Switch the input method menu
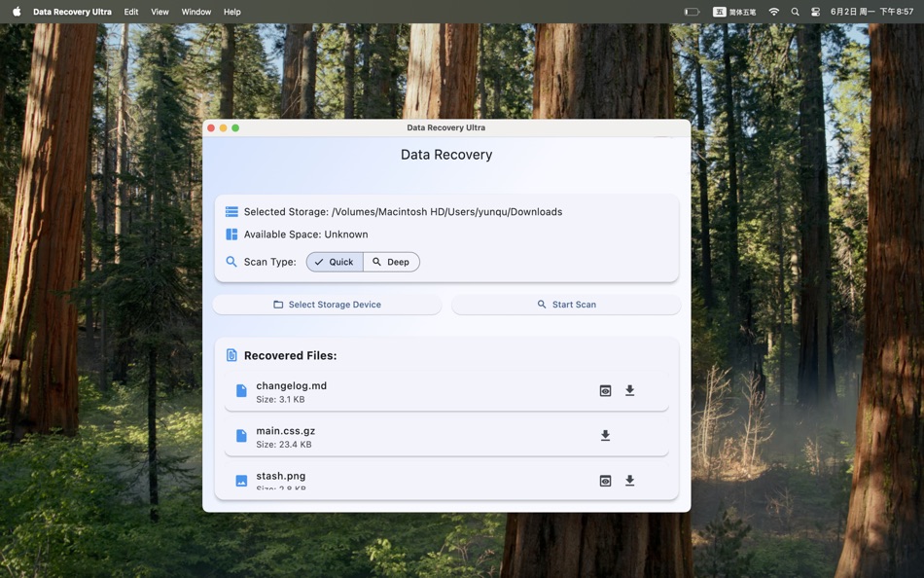Image resolution: width=924 pixels, height=578 pixels. (734, 12)
